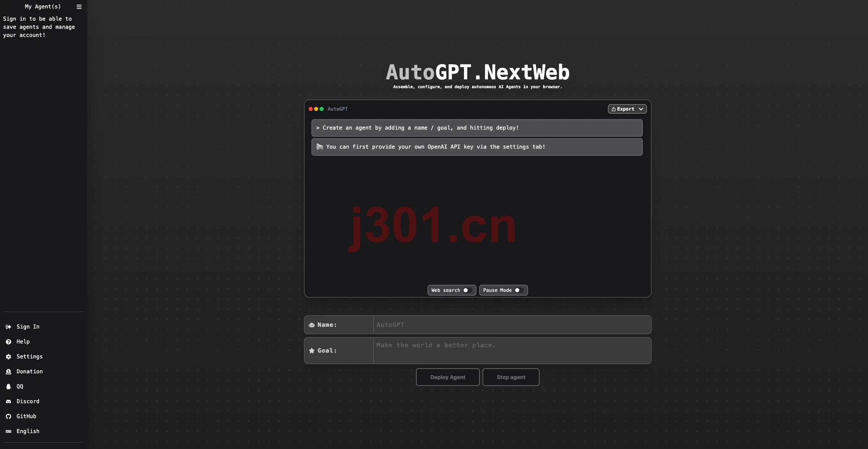Image resolution: width=868 pixels, height=449 pixels.
Task: Click the AutoGPT label in the window header
Action: tap(337, 109)
